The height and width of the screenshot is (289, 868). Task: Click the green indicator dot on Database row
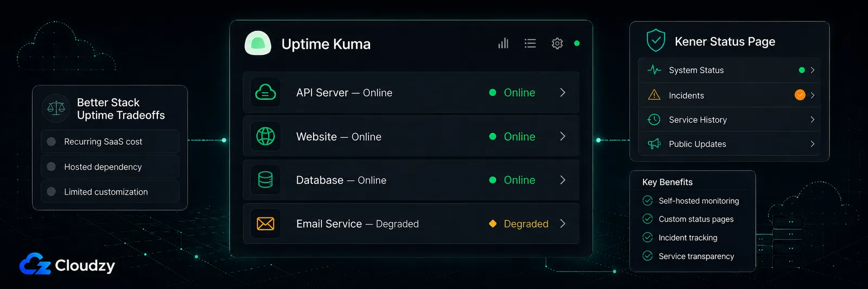tap(493, 180)
